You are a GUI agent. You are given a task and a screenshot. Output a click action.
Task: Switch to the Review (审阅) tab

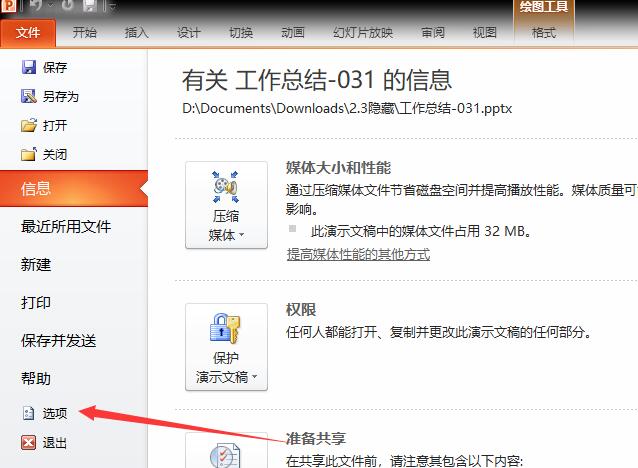click(x=433, y=33)
